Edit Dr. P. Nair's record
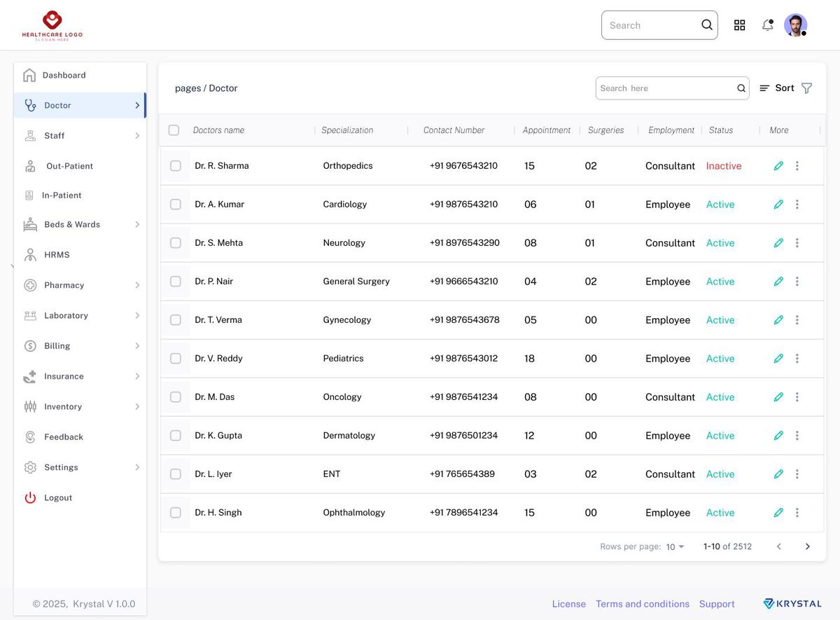Screen dimensions: 840x620 click(778, 282)
